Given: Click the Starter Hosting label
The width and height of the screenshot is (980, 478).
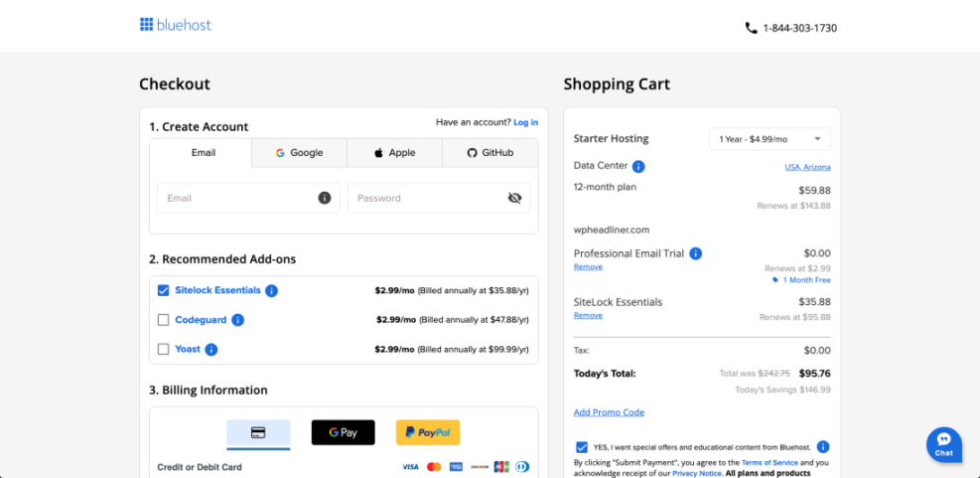Looking at the screenshot, I should [x=612, y=139].
